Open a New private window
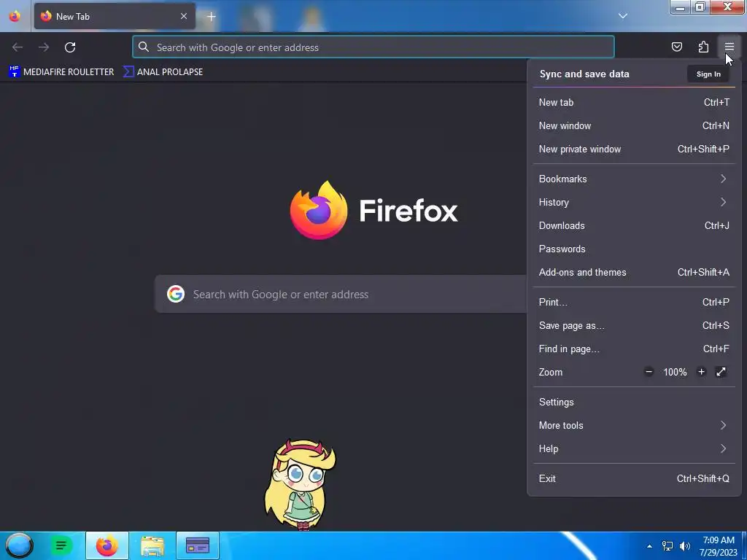The width and height of the screenshot is (747, 560). coord(634,149)
